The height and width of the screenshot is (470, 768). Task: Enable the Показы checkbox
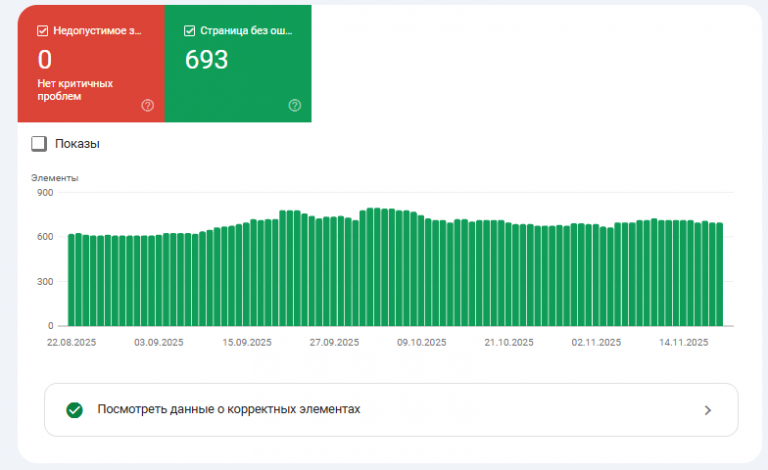[x=39, y=143]
